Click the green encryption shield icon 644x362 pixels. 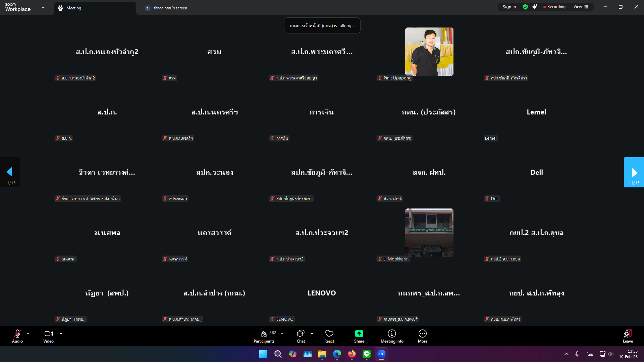click(x=525, y=7)
